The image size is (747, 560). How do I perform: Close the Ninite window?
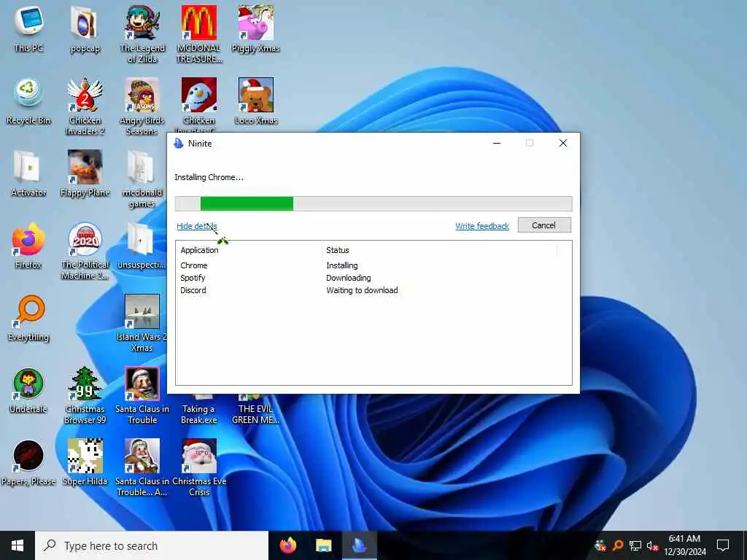(563, 143)
